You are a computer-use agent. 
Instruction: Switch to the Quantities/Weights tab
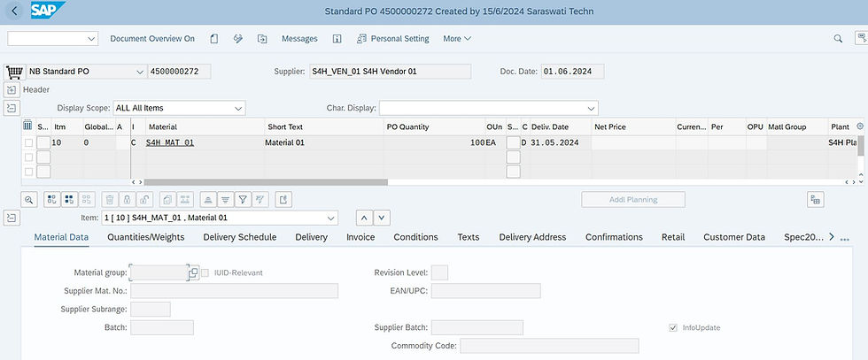(145, 237)
